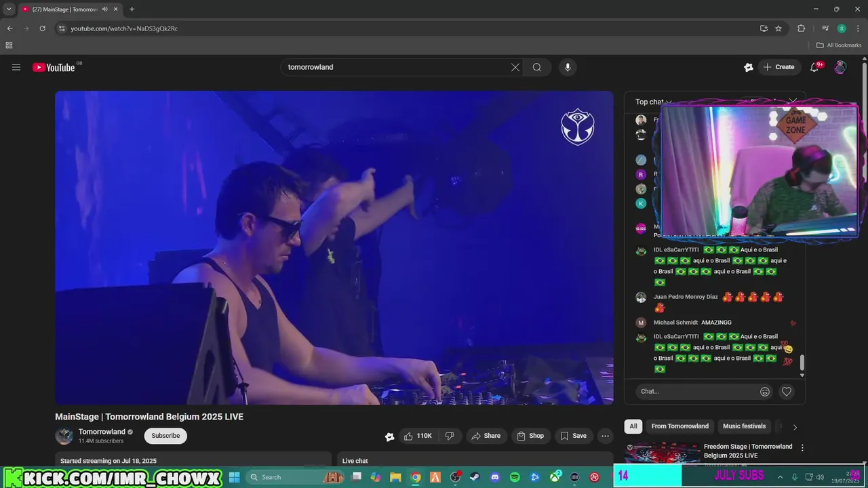Click the search magnifier button

coord(537,67)
